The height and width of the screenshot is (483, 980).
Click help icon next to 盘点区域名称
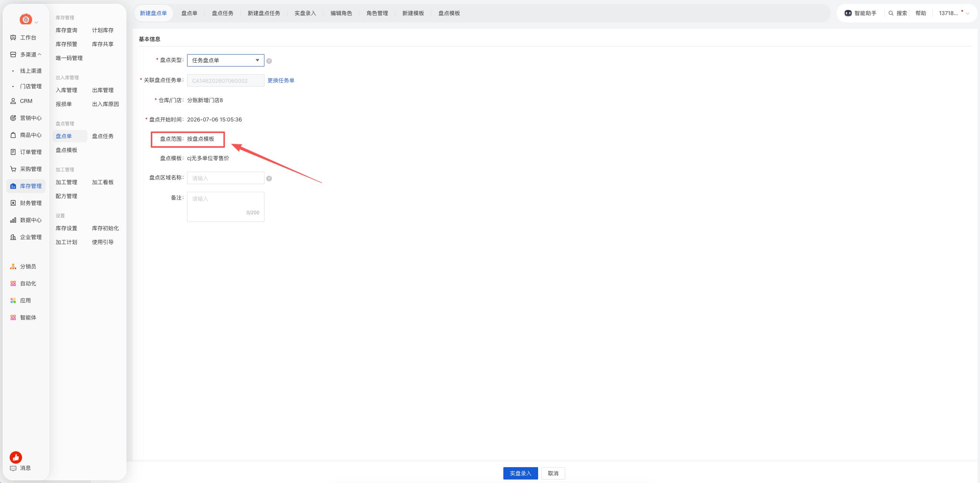tap(269, 179)
